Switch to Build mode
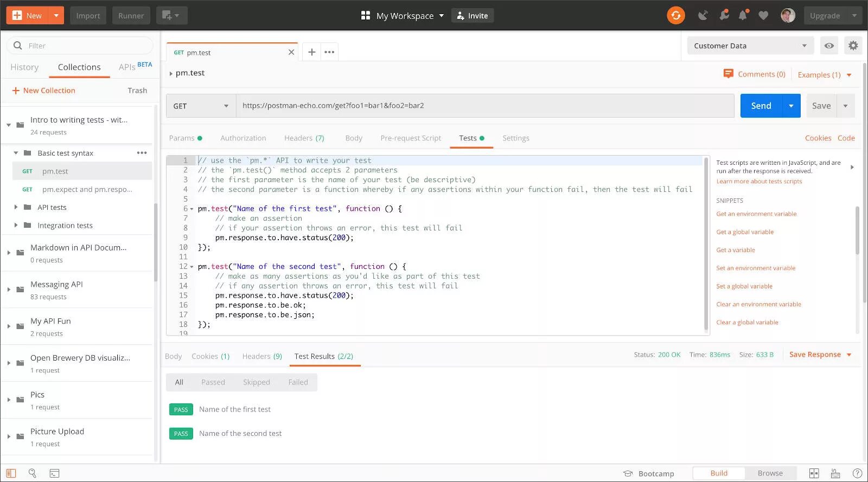 pos(719,473)
